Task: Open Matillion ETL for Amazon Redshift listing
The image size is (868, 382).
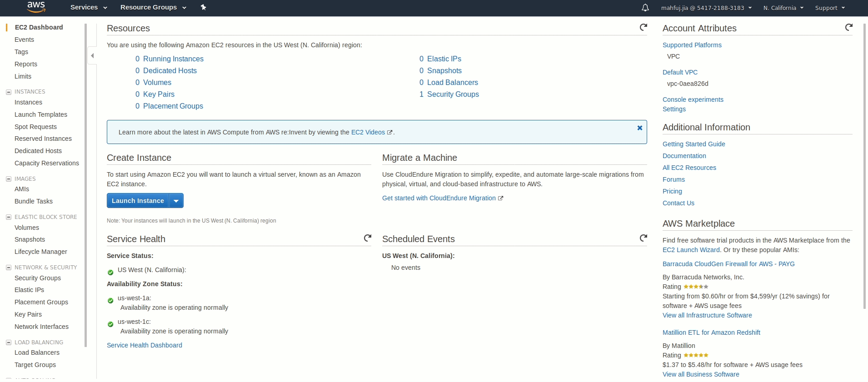Action: pos(711,332)
